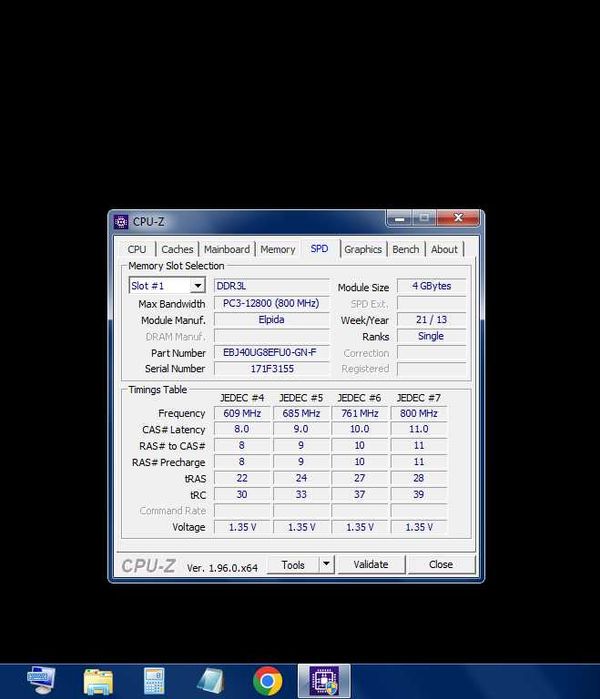This screenshot has width=600, height=699.
Task: Open the CPU tab
Action: tap(137, 249)
